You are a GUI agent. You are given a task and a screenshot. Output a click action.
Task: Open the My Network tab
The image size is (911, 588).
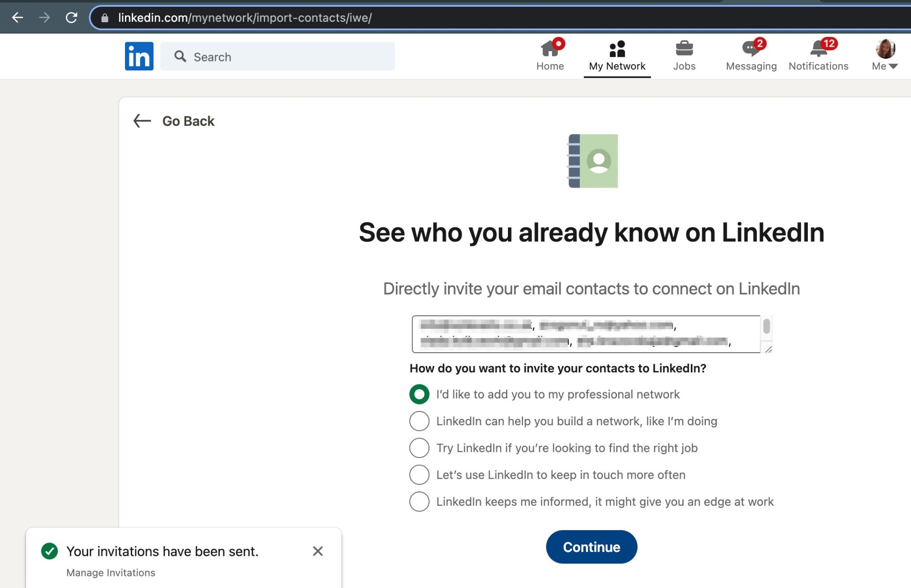617,56
